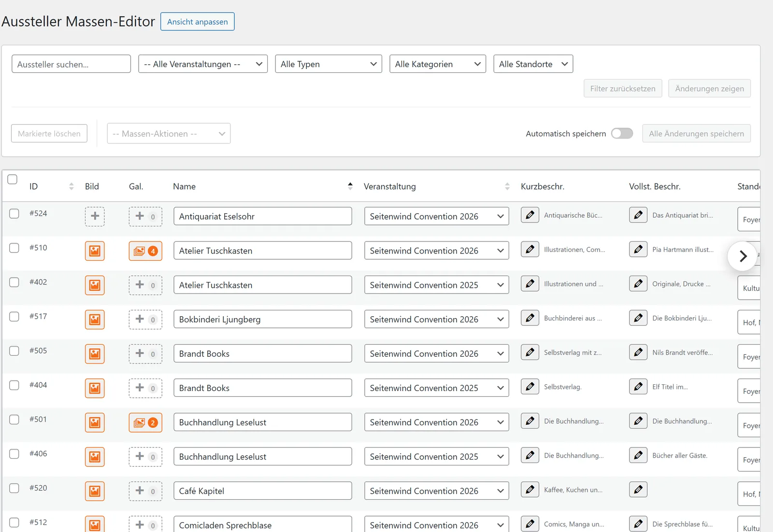Click the Café Kapitel name field
Image resolution: width=773 pixels, height=532 pixels.
[x=263, y=490]
